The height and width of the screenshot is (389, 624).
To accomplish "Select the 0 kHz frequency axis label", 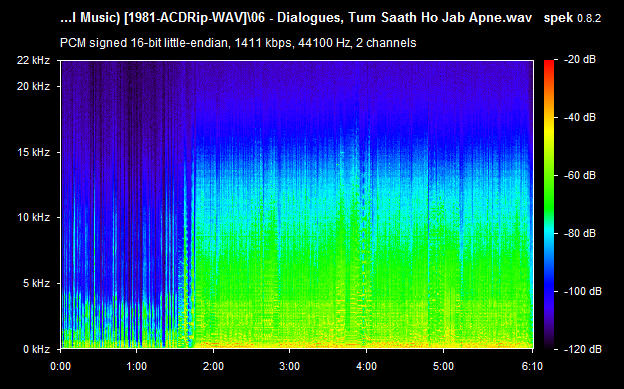I will (x=36, y=349).
